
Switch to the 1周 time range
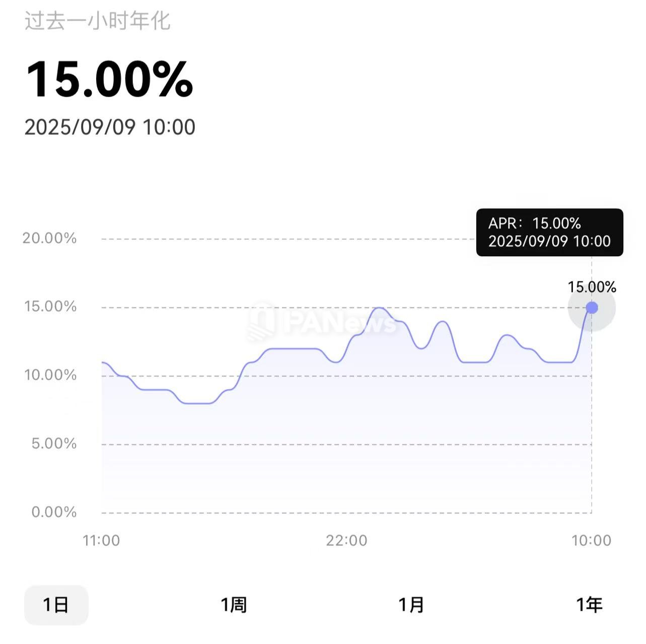pyautogui.click(x=234, y=605)
